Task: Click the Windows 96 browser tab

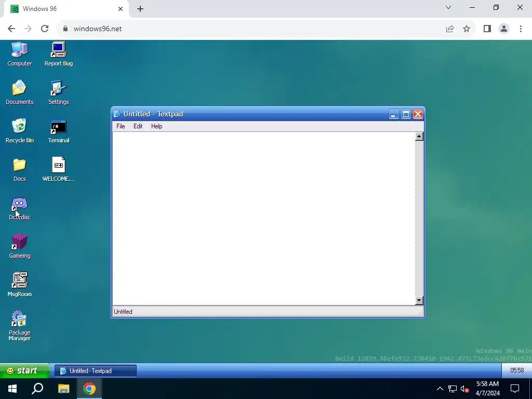Action: coord(66,9)
